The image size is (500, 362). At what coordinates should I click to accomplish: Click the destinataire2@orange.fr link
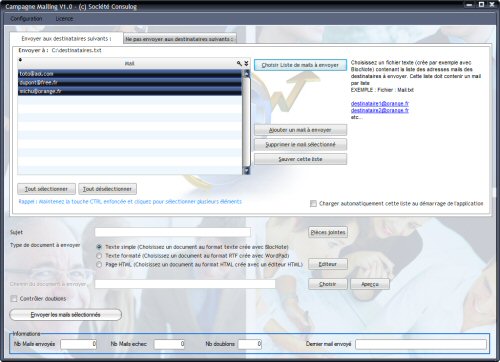[380, 110]
